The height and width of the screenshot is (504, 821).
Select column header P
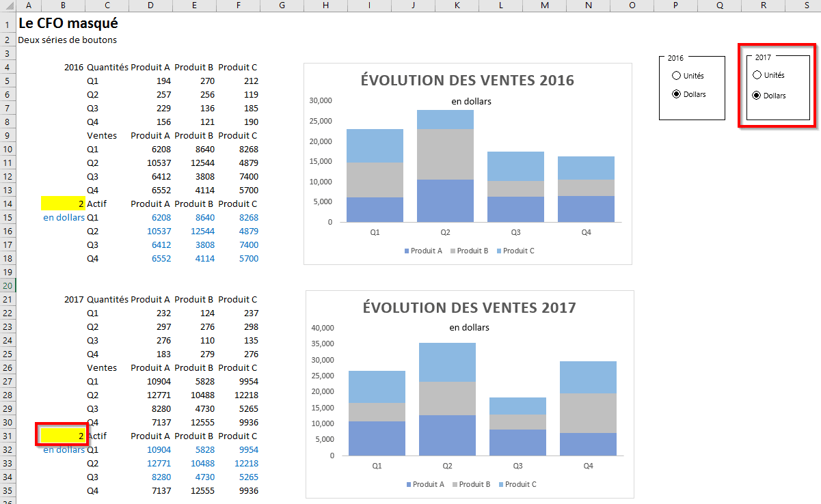(x=675, y=5)
